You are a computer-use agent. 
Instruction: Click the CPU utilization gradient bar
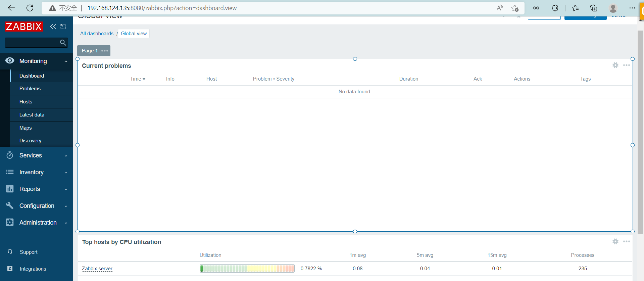coord(247,269)
